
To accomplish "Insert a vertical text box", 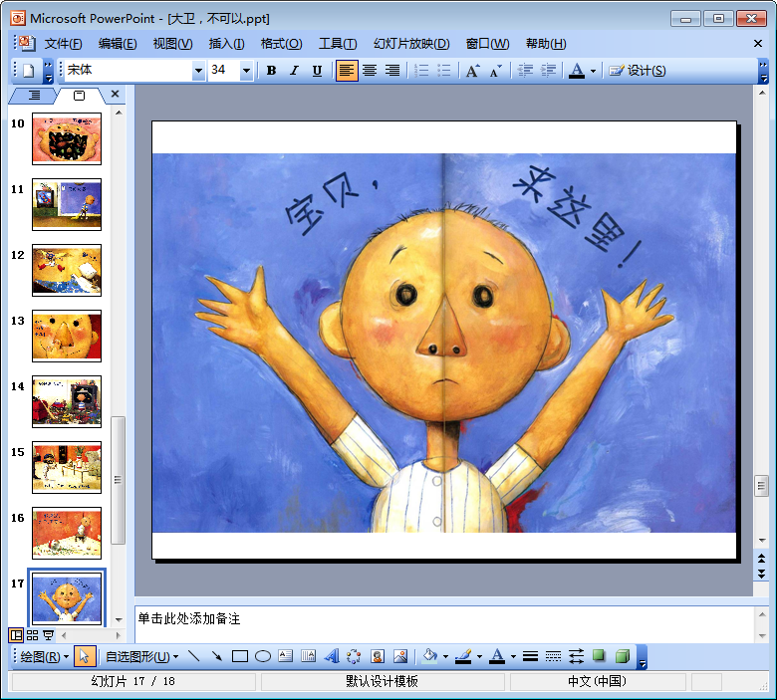I will pyautogui.click(x=308, y=657).
